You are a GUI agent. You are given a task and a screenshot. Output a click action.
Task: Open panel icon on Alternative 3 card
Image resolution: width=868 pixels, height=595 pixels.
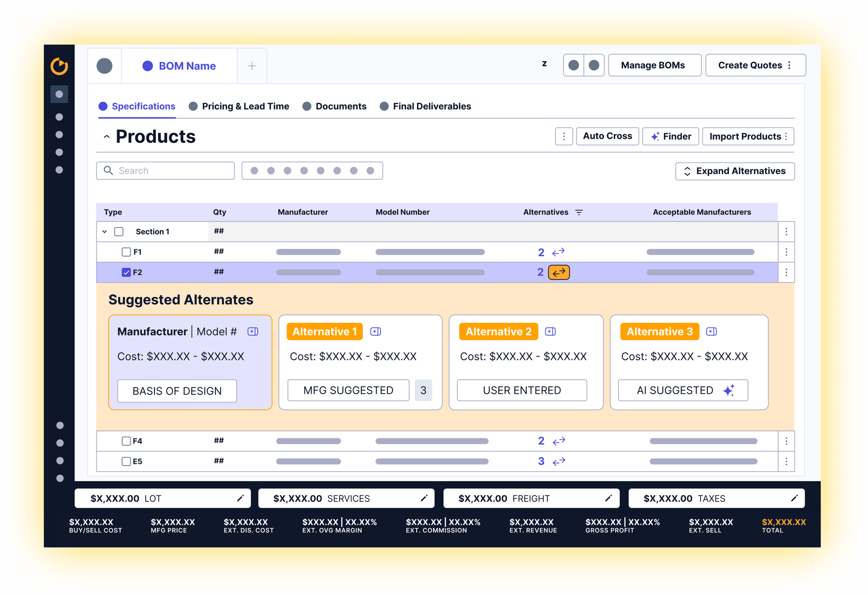[712, 332]
